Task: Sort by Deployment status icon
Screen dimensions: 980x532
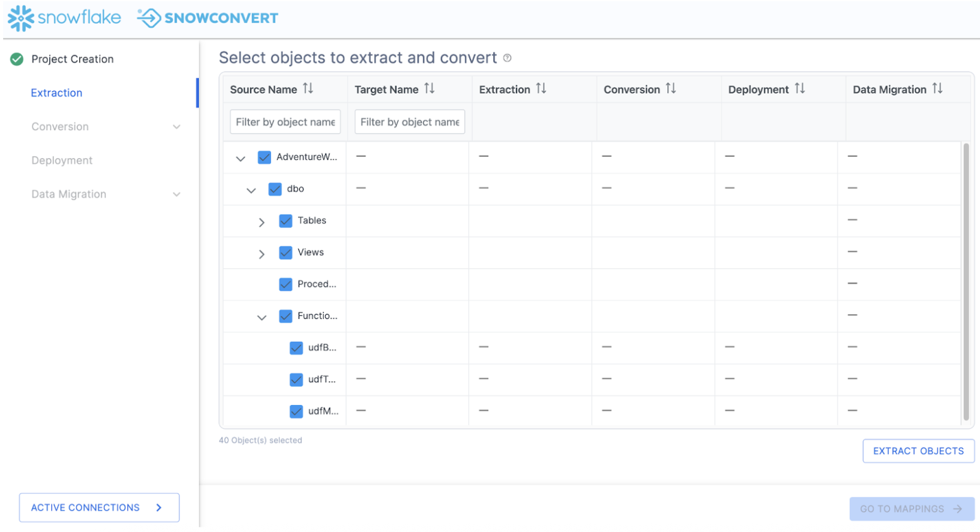Action: (799, 89)
